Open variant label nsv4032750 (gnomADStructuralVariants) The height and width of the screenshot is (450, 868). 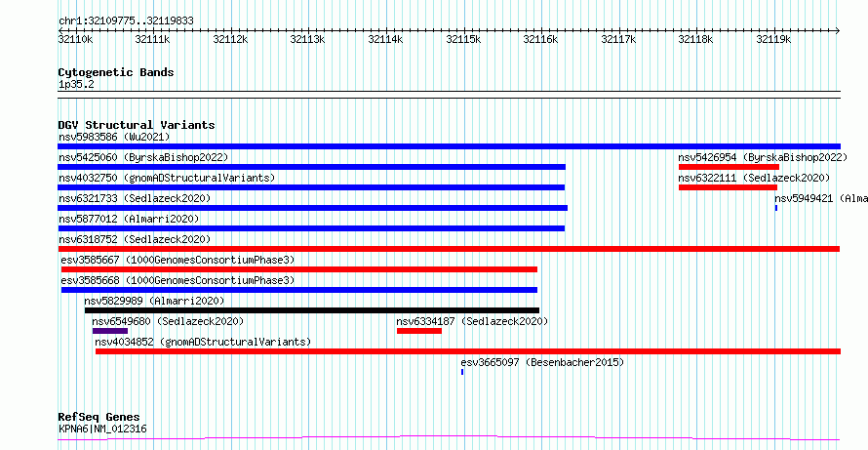pos(167,178)
